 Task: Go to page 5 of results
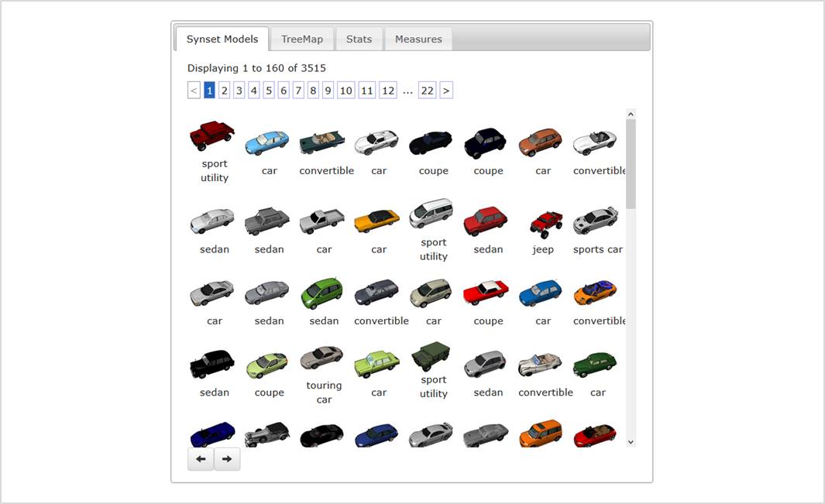point(269,91)
